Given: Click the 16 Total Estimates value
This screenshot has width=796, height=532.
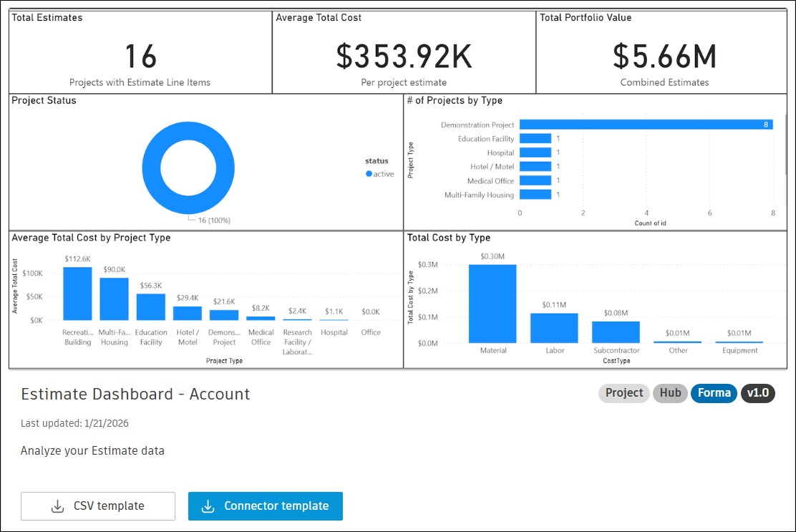Looking at the screenshot, I should (x=140, y=56).
